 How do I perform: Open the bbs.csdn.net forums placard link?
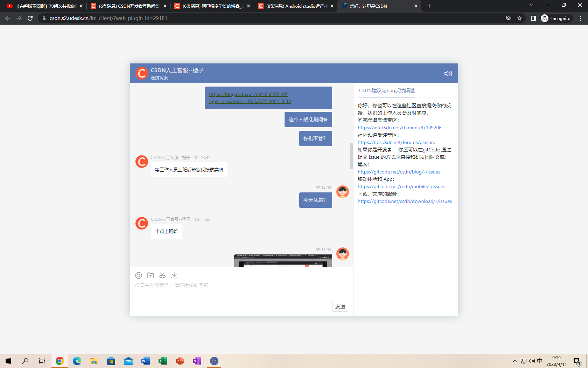click(397, 143)
